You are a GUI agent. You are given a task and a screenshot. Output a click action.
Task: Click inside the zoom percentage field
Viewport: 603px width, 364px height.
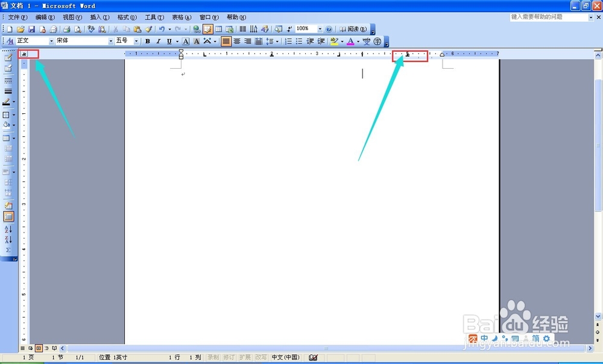[306, 29]
